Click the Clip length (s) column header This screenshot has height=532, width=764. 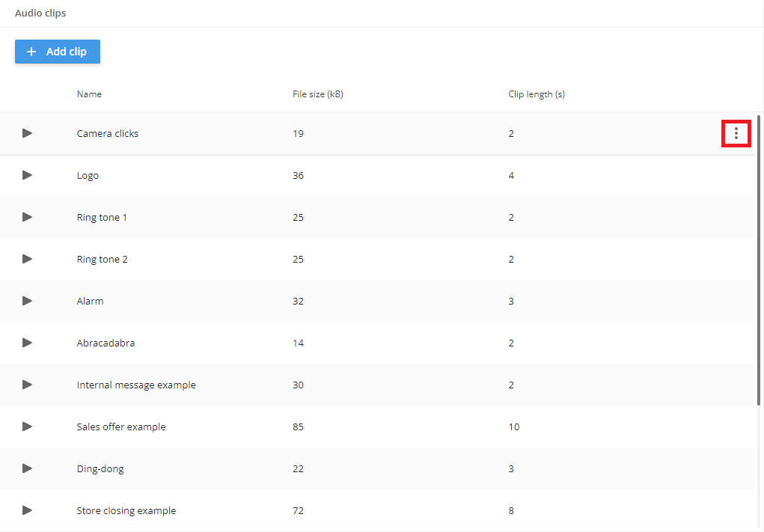coord(537,94)
